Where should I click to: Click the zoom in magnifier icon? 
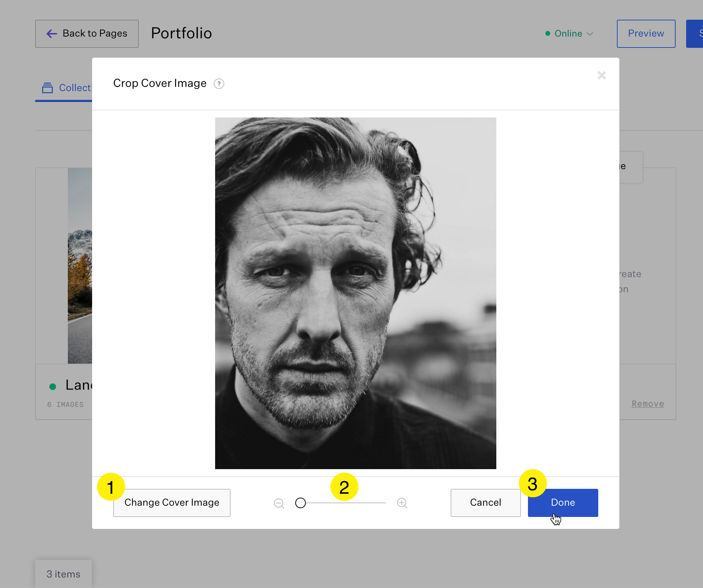tap(402, 503)
